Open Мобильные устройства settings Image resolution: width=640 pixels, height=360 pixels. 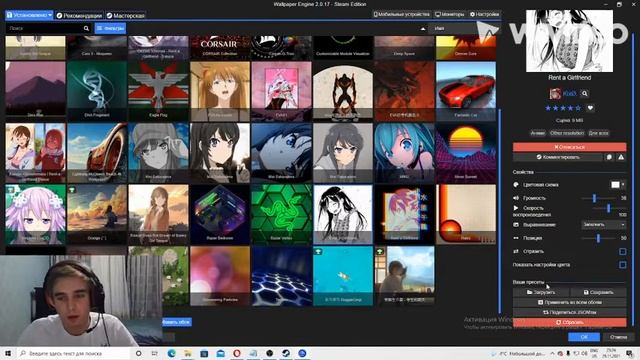click(x=402, y=14)
